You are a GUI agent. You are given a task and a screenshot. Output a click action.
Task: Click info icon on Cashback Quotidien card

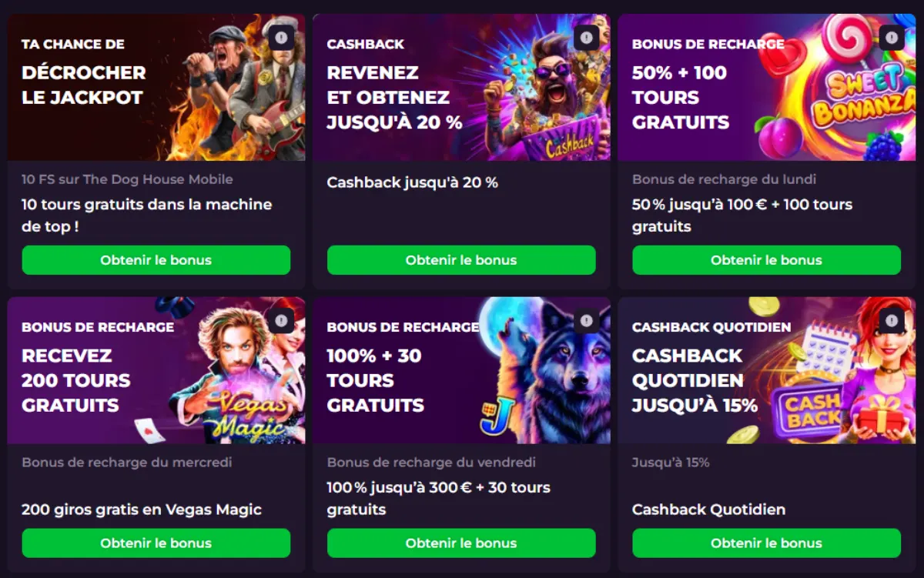coord(890,321)
